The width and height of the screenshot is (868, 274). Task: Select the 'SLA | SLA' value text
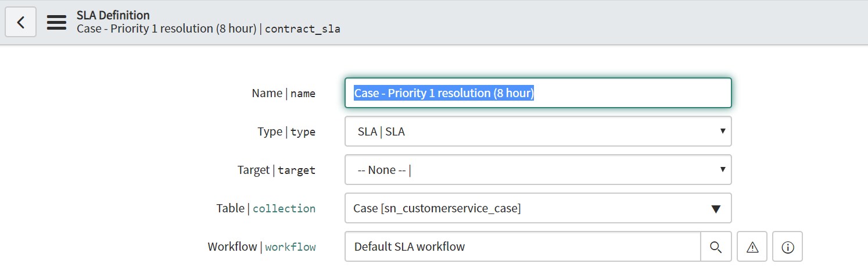click(x=381, y=131)
